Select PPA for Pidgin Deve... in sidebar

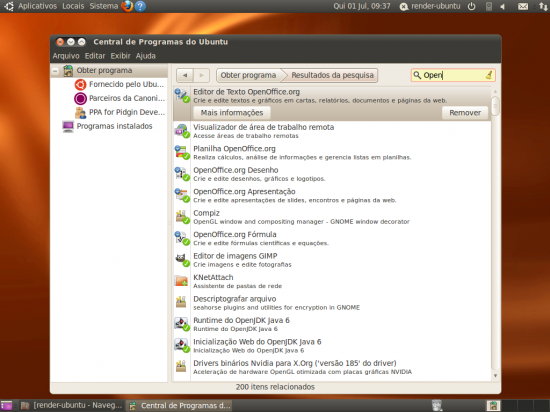tap(127, 112)
